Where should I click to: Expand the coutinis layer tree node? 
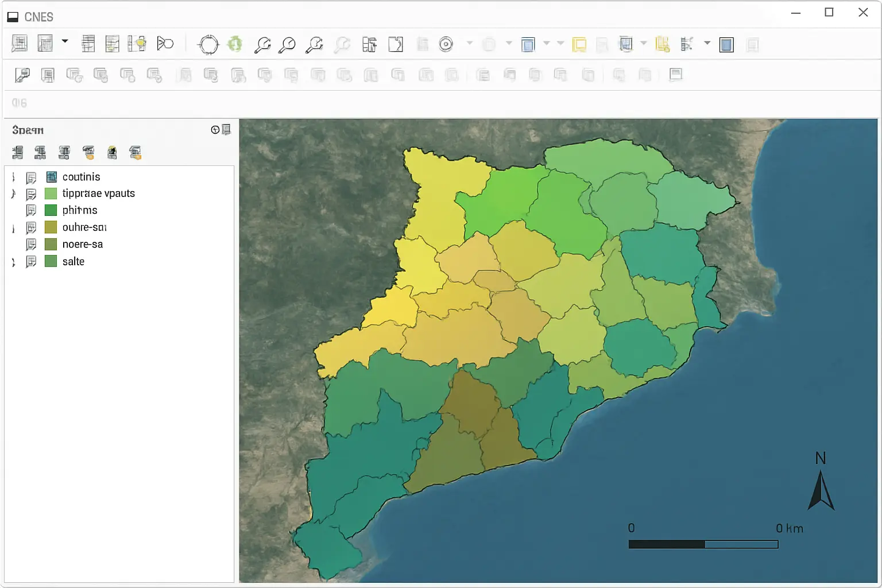(x=13, y=177)
